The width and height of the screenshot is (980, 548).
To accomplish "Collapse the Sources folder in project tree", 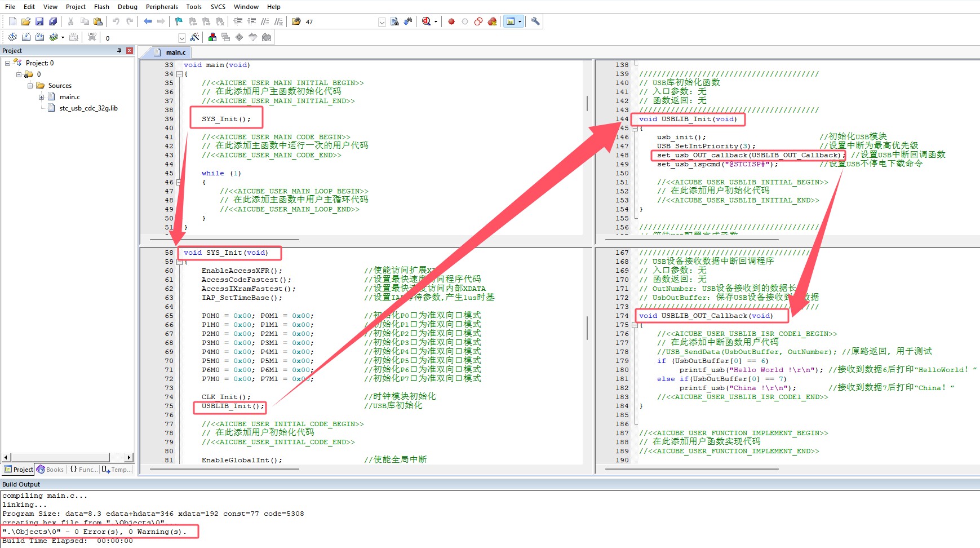I will coord(30,86).
